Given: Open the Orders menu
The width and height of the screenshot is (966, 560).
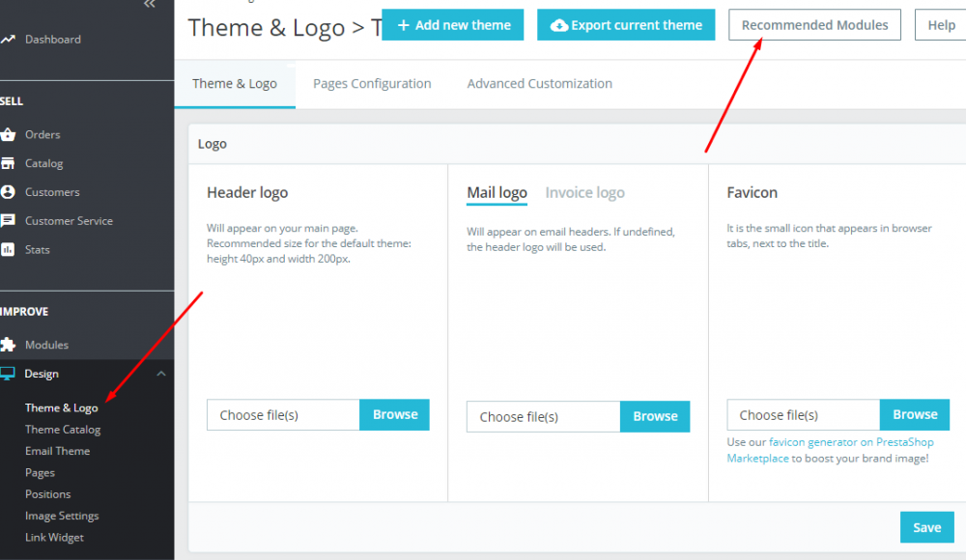Looking at the screenshot, I should [x=43, y=134].
